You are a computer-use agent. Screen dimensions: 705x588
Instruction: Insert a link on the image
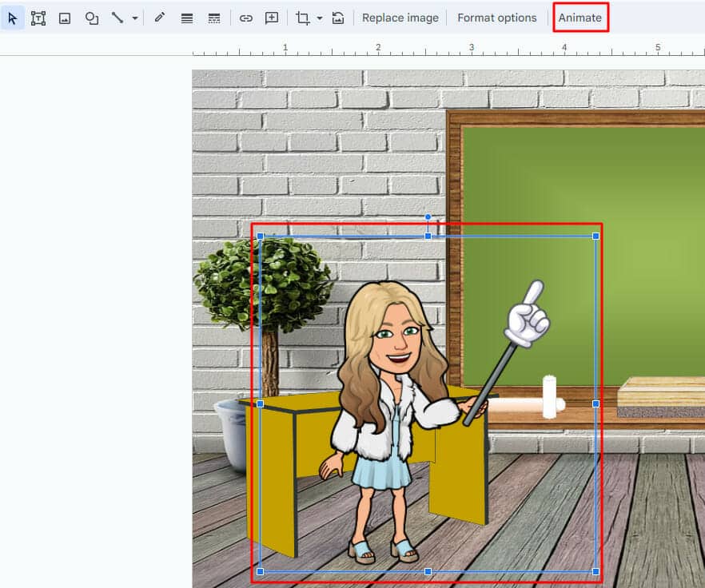click(246, 17)
